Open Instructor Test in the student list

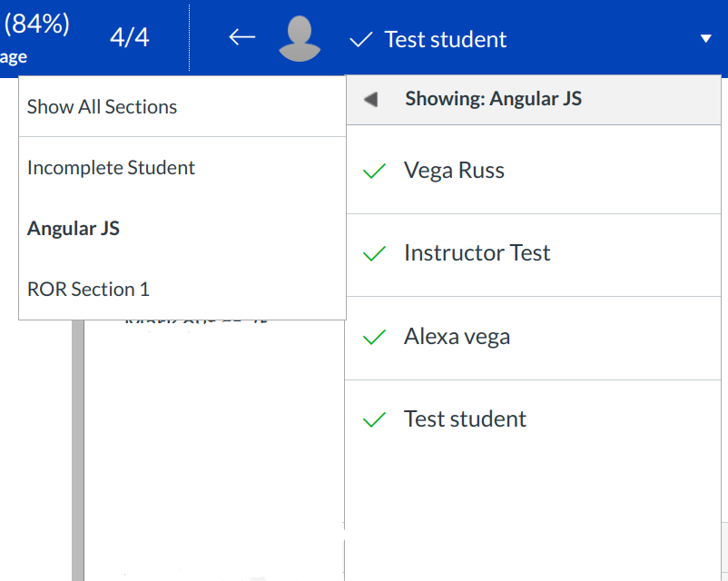(477, 253)
